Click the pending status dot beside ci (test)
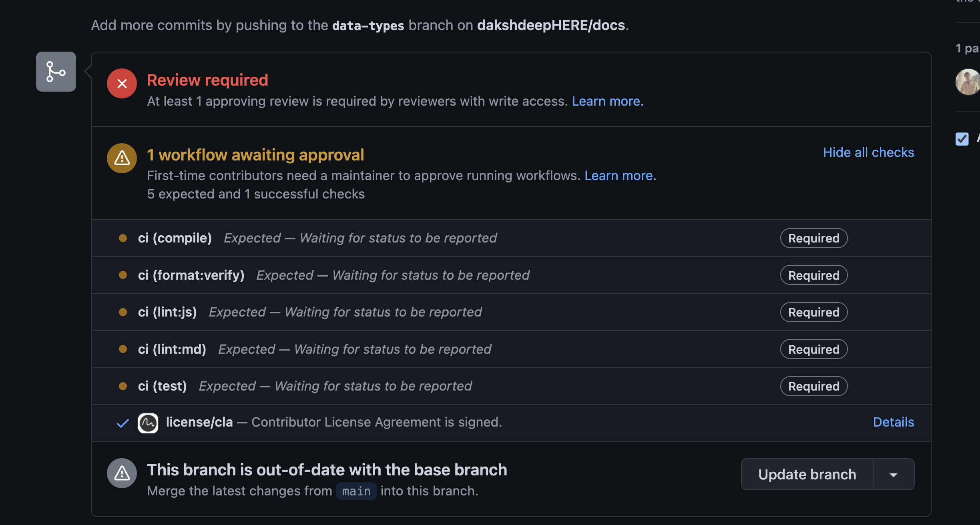This screenshot has width=980, height=525. pos(123,386)
